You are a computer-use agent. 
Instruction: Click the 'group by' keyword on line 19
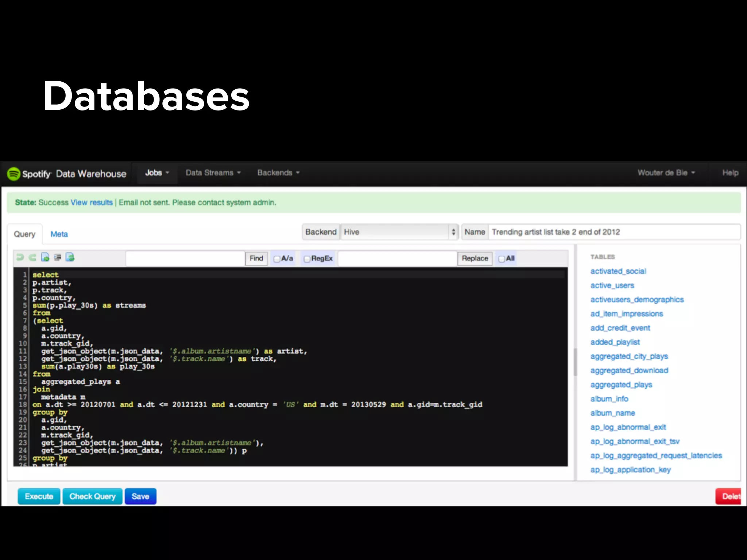coord(50,412)
